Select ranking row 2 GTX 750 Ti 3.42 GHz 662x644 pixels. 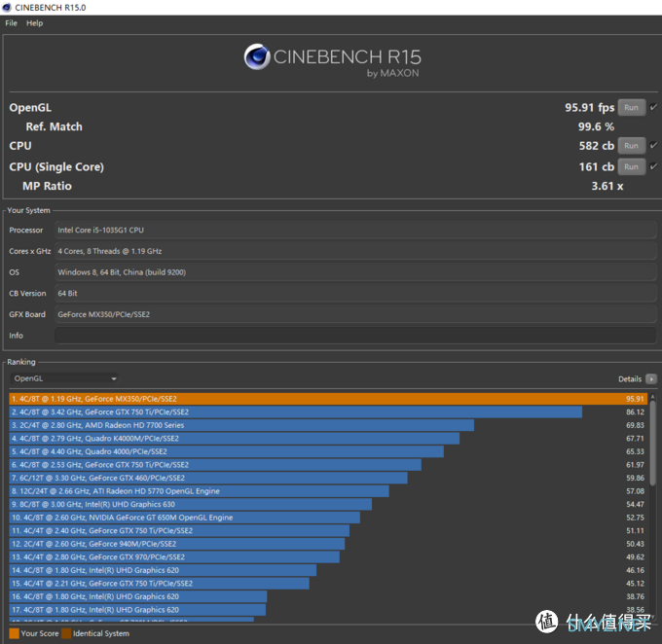[x=328, y=411]
